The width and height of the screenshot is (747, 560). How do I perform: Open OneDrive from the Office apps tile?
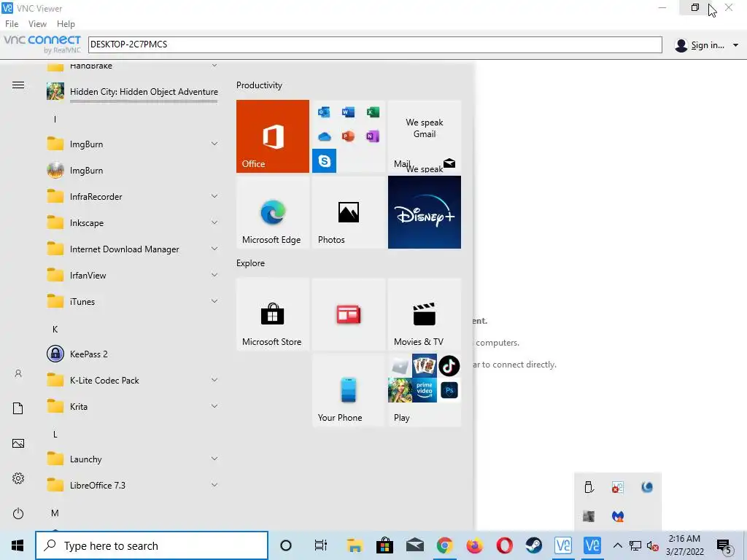324,136
